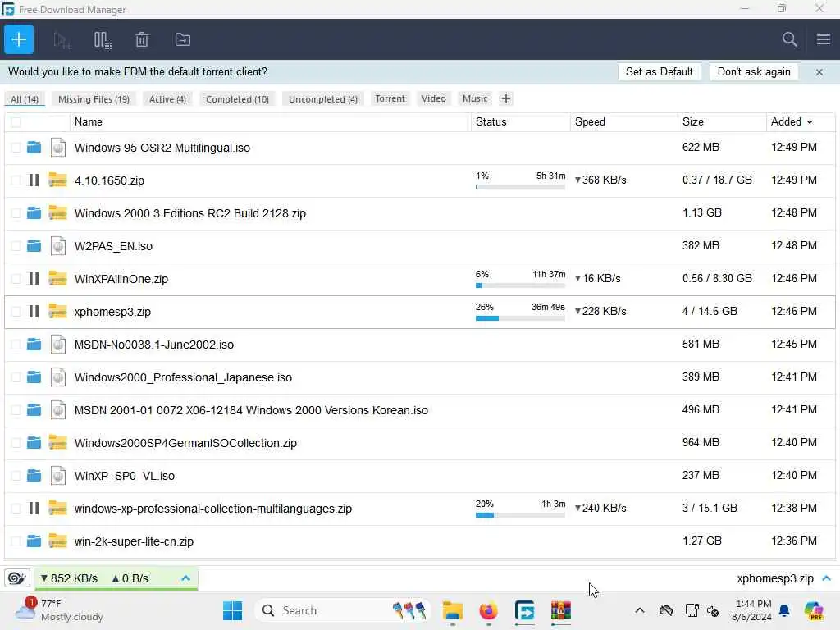Expand xphomesp3.zip details panel chevron
The image size is (840, 630).
pos(827,578)
